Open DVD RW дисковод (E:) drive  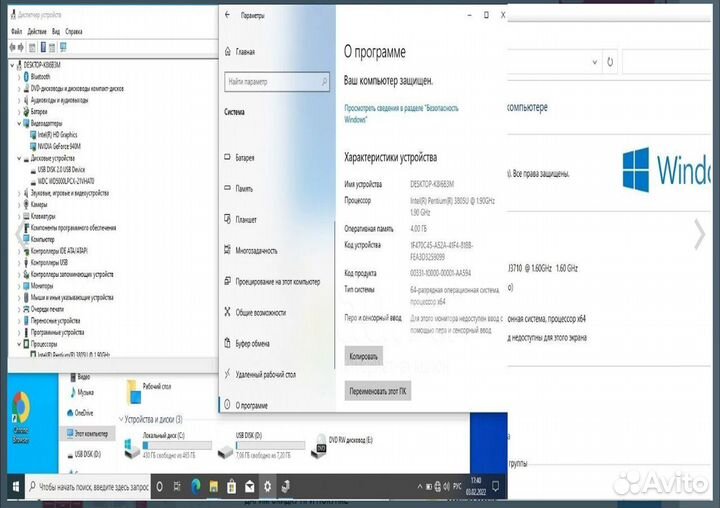point(341,445)
